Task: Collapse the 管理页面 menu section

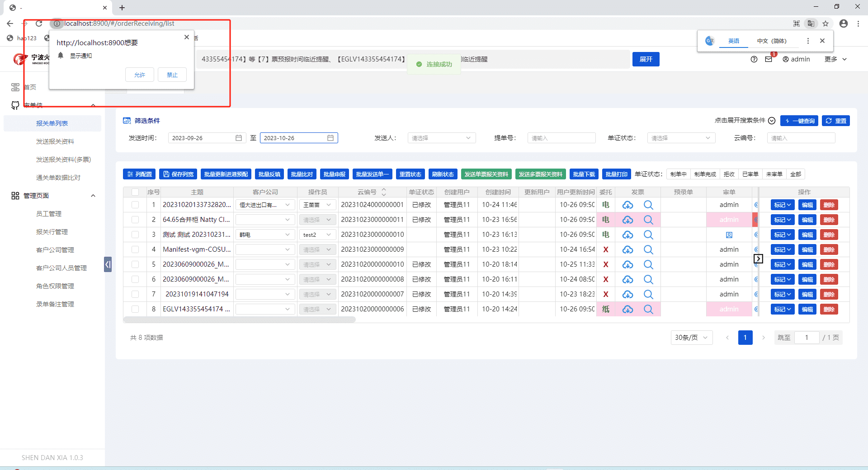Action: coord(93,196)
